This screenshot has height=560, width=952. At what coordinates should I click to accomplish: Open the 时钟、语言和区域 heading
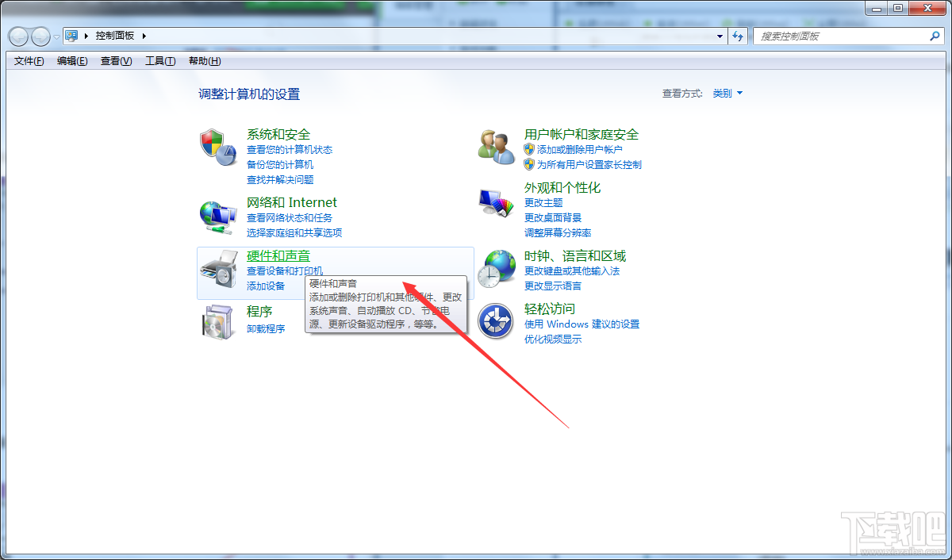(x=575, y=255)
